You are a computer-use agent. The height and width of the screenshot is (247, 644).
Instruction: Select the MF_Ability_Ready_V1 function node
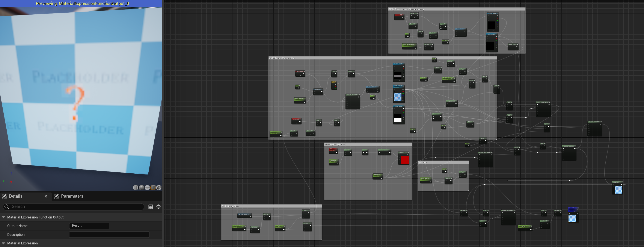click(244, 215)
